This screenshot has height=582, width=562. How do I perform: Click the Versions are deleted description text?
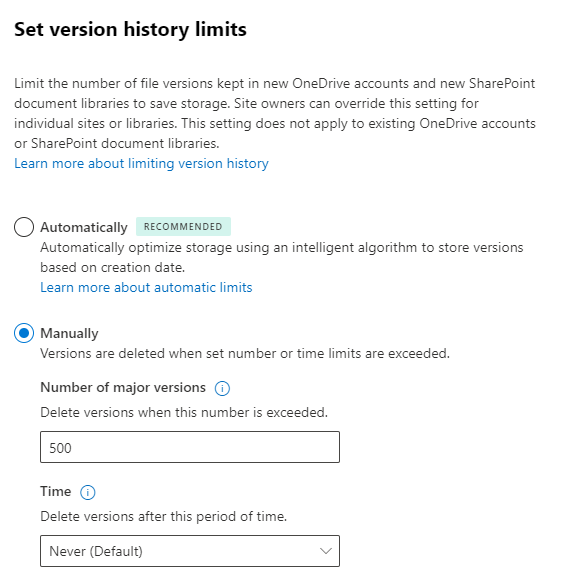(245, 353)
